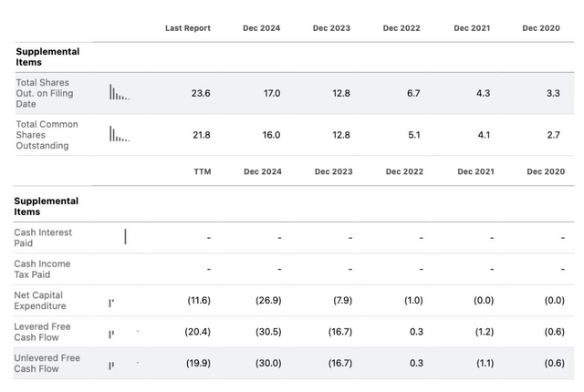Open the Net Capital Expenditure mini chart
Viewport: 584px width, 392px height.
coord(112,303)
